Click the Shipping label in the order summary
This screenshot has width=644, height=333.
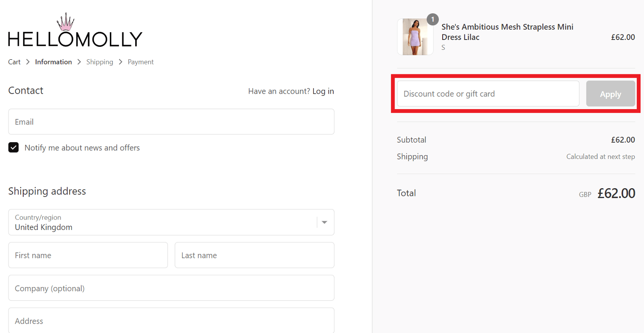click(x=413, y=156)
